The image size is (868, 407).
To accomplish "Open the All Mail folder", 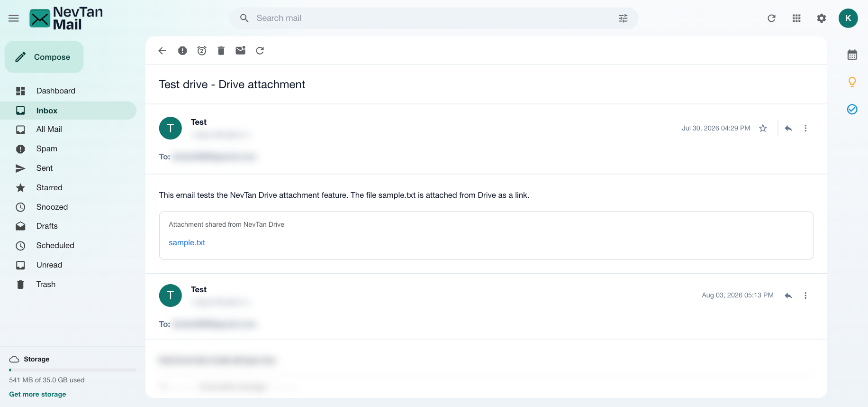I will coord(68,129).
